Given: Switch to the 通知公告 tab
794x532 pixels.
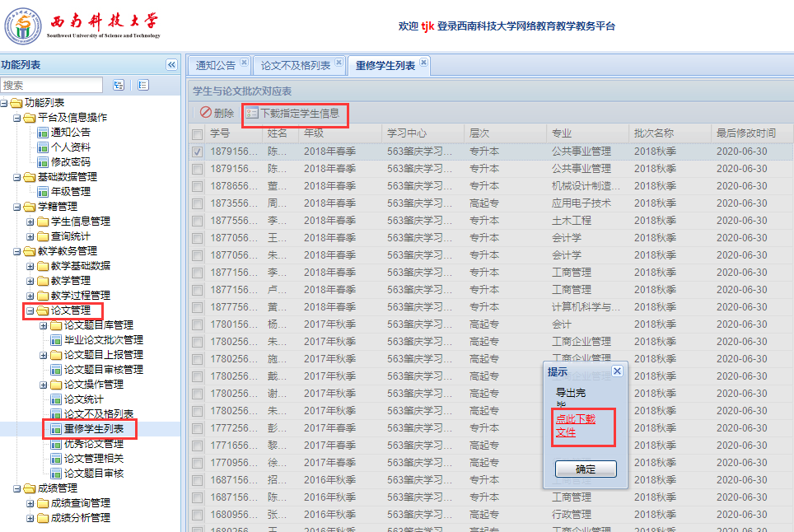Looking at the screenshot, I should coord(215,65).
